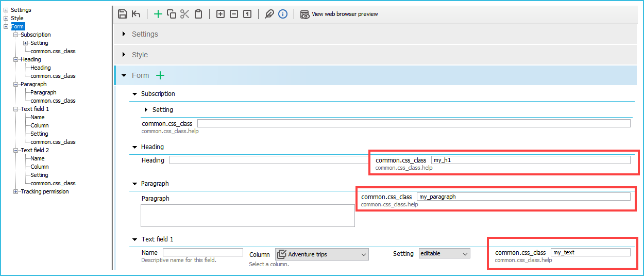
Task: Select Text field 1 in the tree
Action: click(x=35, y=109)
